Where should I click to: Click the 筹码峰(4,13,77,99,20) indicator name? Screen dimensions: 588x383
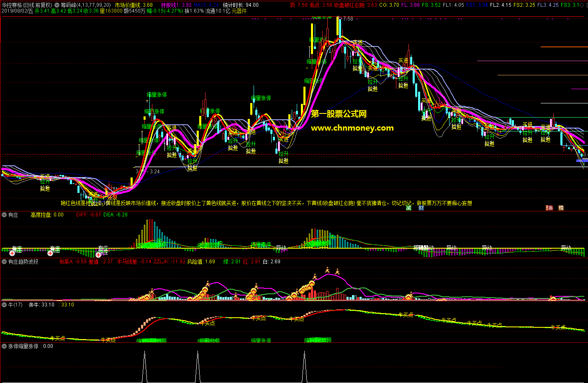point(86,5)
